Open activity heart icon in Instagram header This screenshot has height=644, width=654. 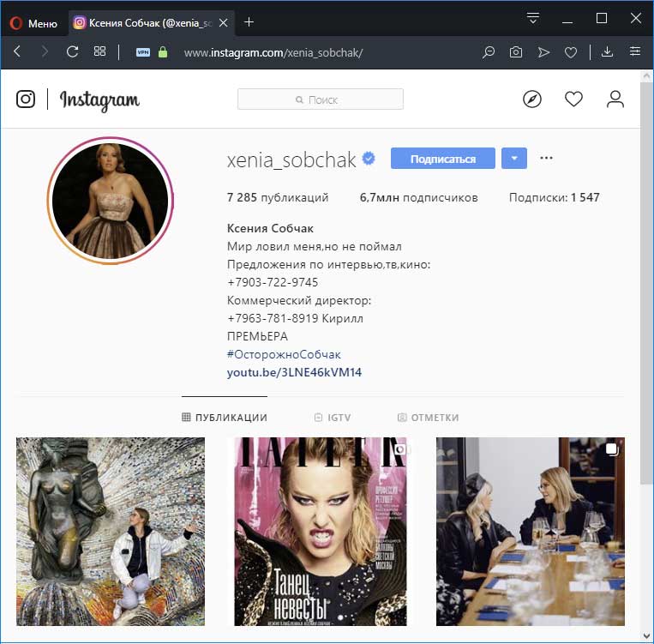(x=573, y=99)
